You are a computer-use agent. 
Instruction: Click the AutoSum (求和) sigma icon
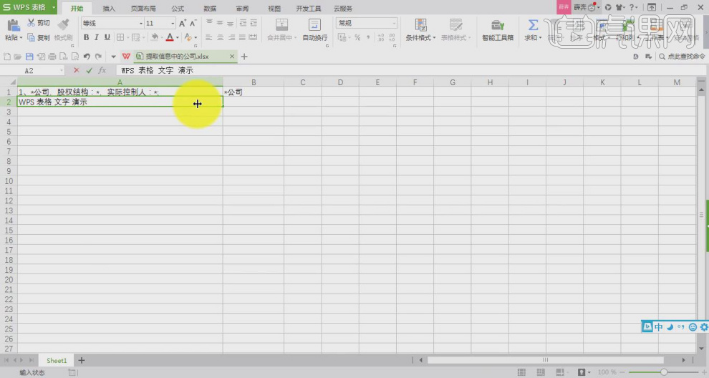tap(533, 25)
